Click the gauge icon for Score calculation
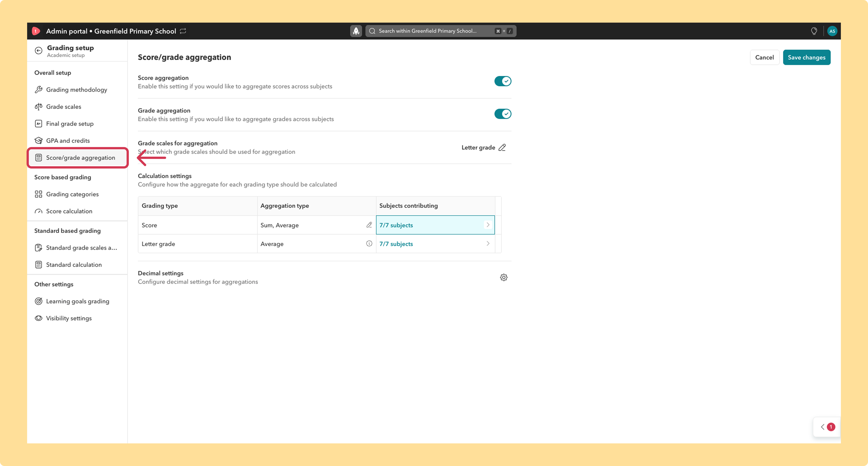This screenshot has height=466, width=868. pyautogui.click(x=38, y=211)
